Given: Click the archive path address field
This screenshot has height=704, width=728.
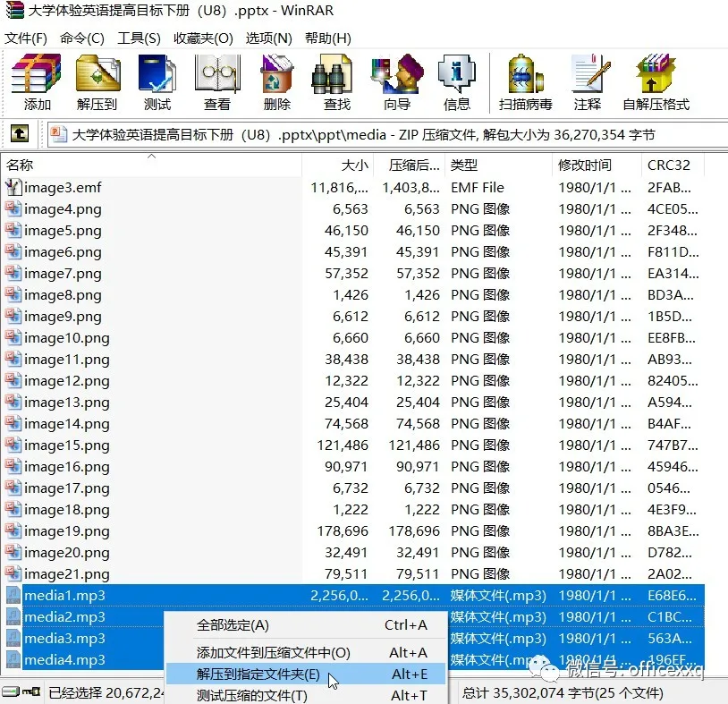Looking at the screenshot, I should pos(387,135).
